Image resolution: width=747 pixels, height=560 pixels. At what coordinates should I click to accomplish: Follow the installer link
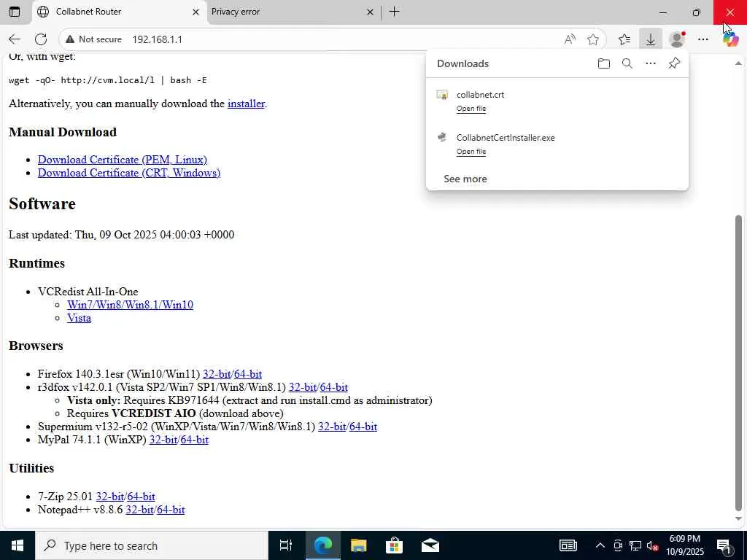coord(246,104)
